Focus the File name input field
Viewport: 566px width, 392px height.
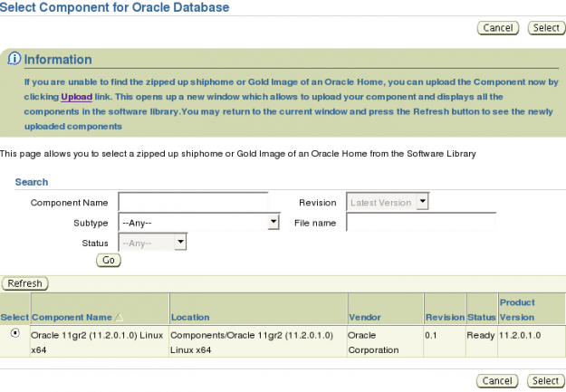pyautogui.click(x=421, y=222)
